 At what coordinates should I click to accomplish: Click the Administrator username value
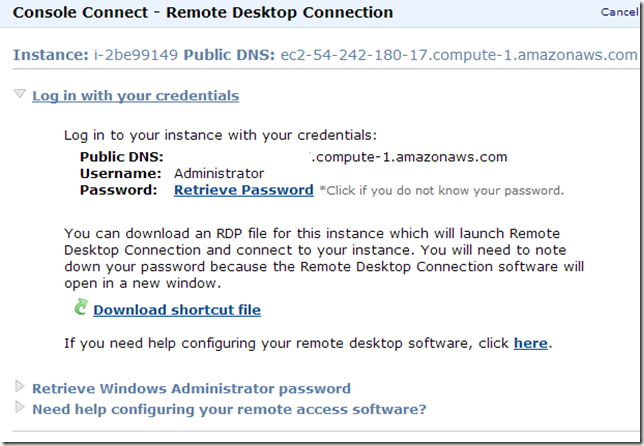click(x=219, y=173)
